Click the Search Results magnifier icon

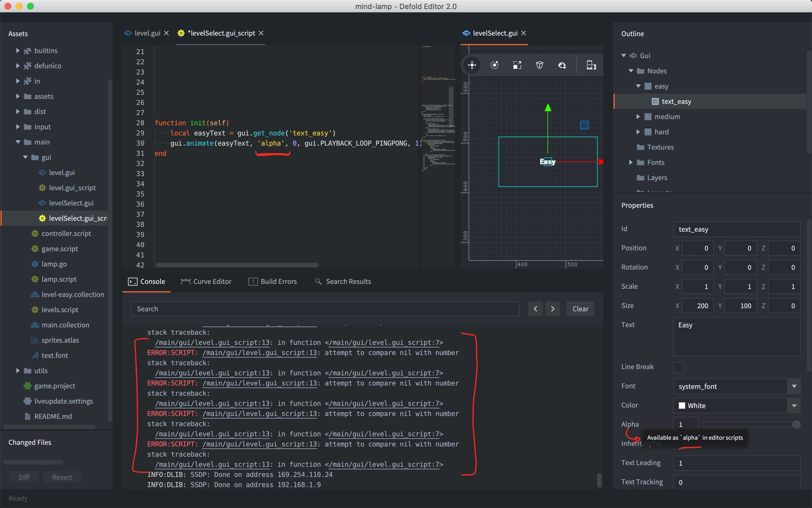pyautogui.click(x=318, y=282)
